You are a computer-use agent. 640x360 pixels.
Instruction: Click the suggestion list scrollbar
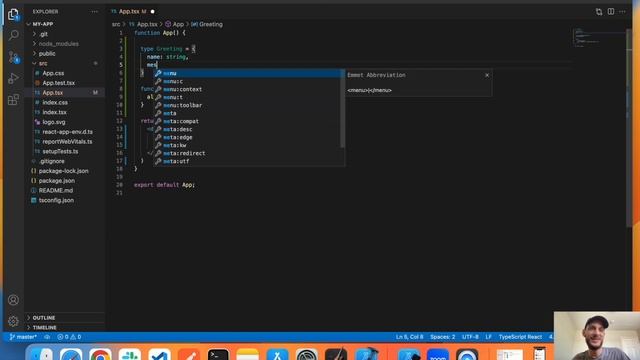342,109
